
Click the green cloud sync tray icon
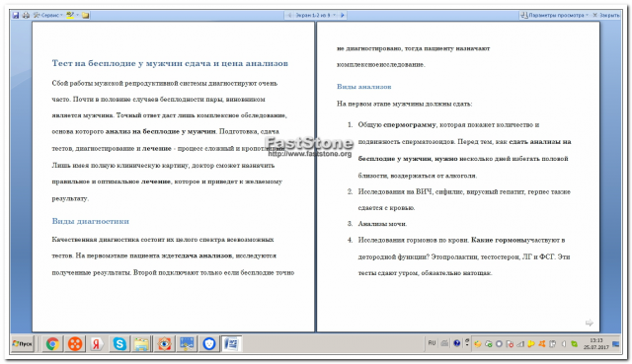489,344
